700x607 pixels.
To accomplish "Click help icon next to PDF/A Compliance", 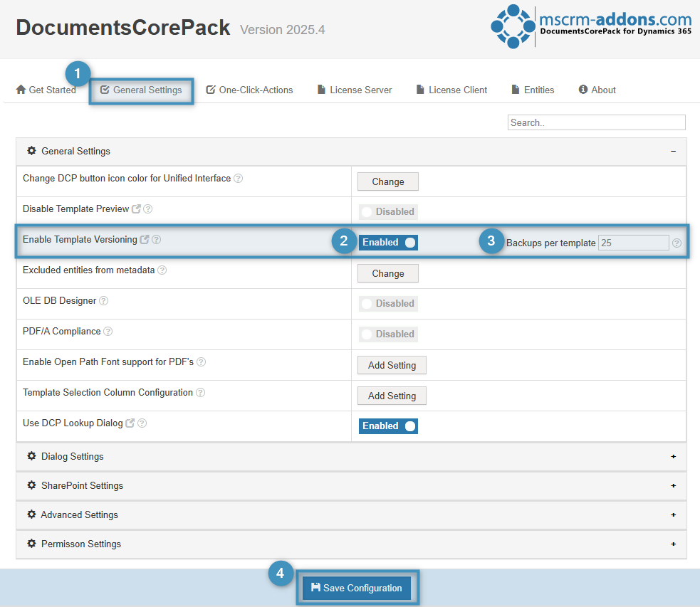I will point(108,332).
